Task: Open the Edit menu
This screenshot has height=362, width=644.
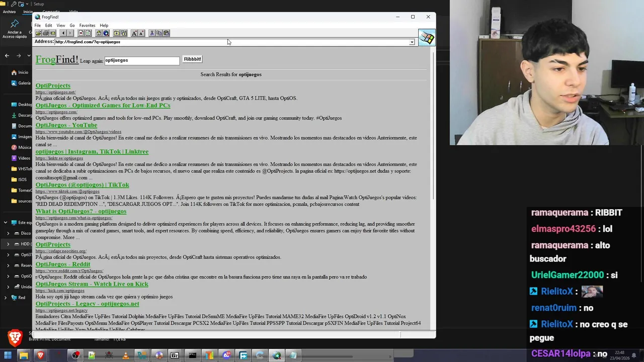Action: coord(48,25)
